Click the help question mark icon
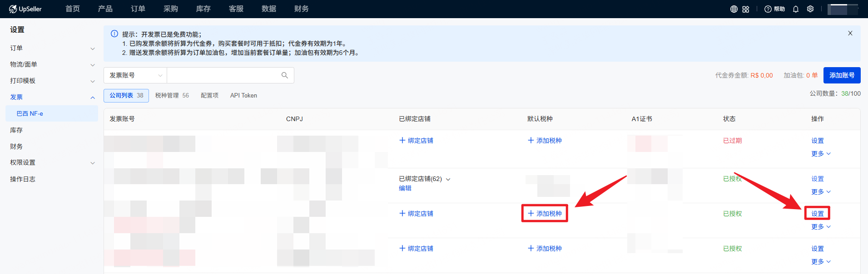This screenshot has height=274, width=868. point(768,9)
